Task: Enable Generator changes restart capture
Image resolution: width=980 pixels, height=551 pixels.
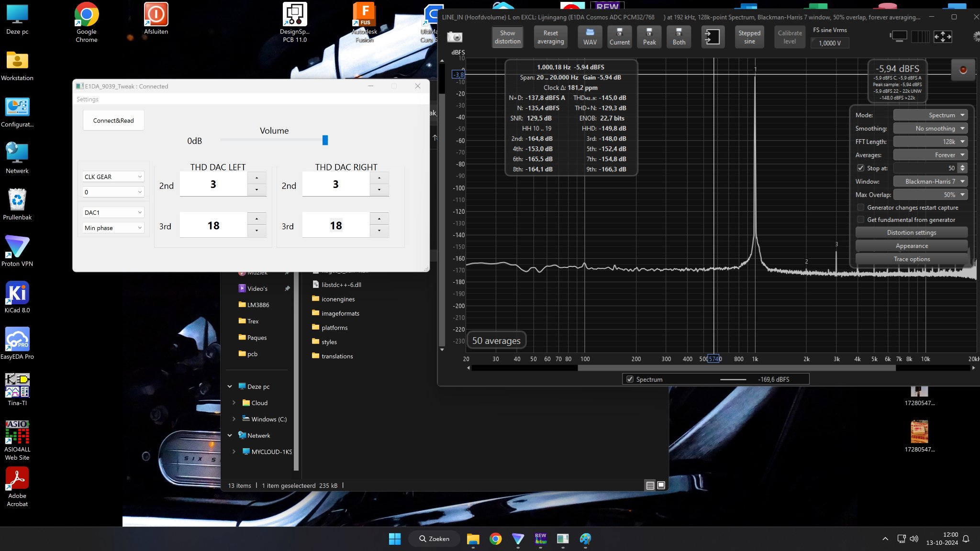Action: [x=860, y=208]
